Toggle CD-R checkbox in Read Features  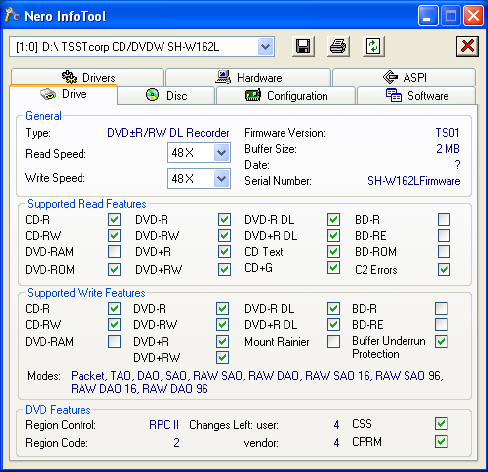(114, 220)
